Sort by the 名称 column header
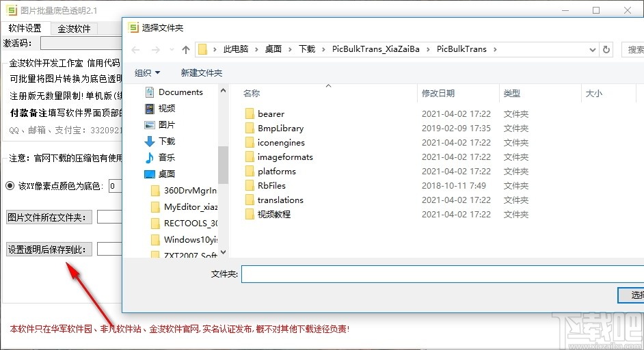This screenshot has height=350, width=644. click(252, 93)
